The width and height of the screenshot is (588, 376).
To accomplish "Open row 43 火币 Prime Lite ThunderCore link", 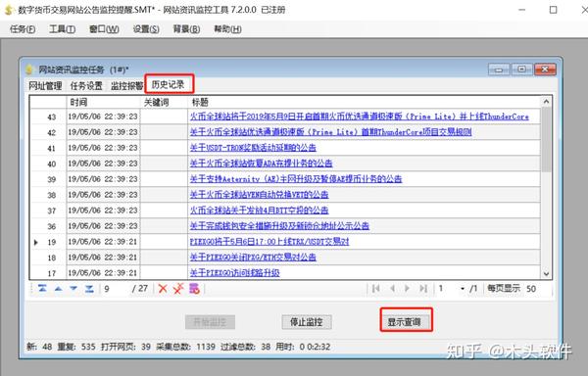I will coord(360,117).
